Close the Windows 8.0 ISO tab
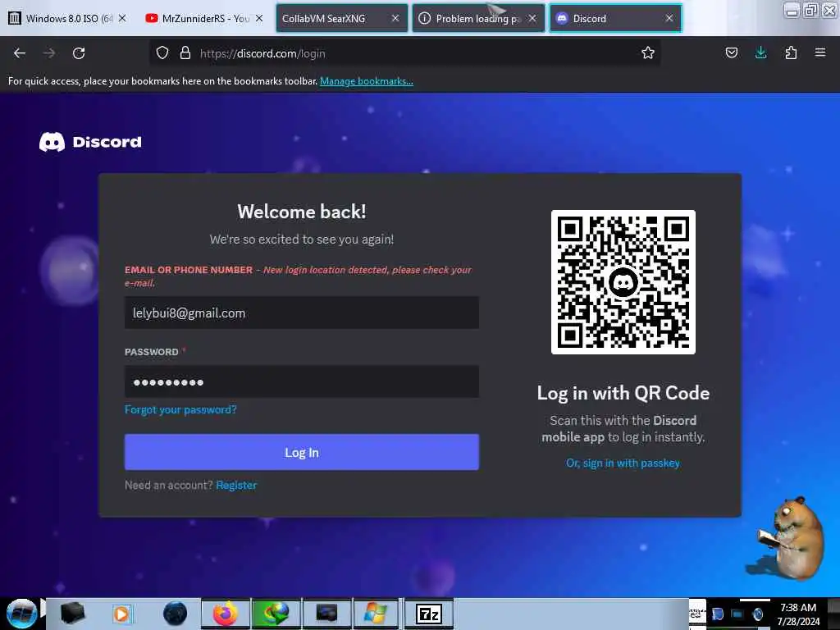 point(122,18)
